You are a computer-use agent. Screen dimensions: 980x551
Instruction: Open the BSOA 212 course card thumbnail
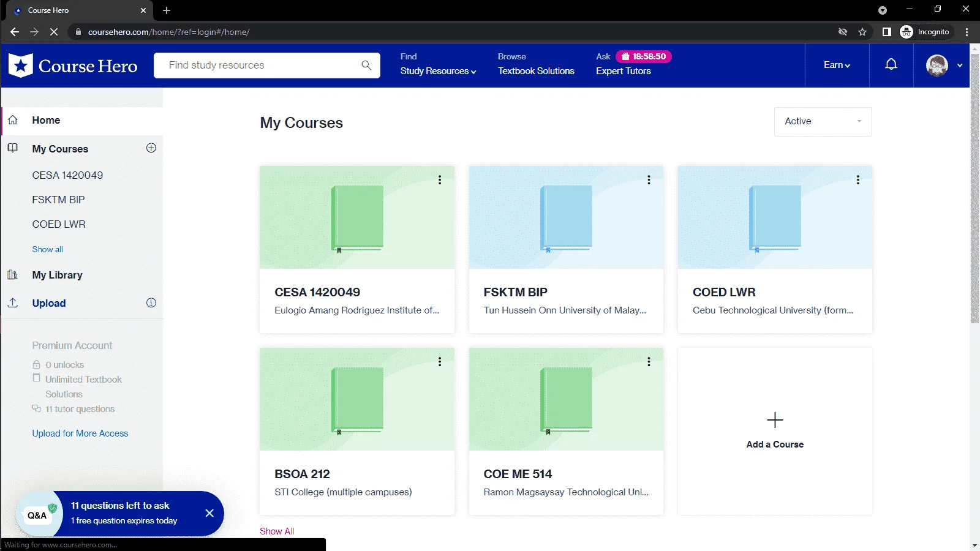pos(357,399)
